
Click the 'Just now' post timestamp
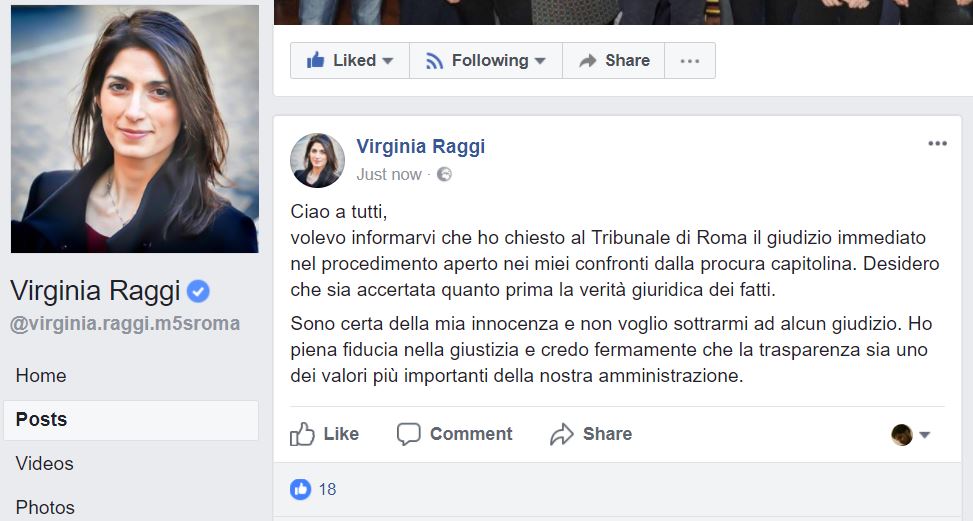tap(389, 174)
